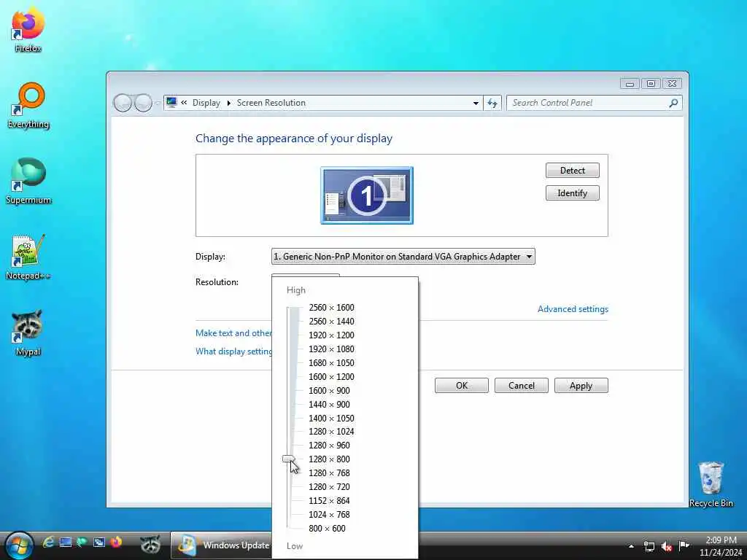Click the search magnifier icon
Screen dimensions: 747x560
click(673, 103)
